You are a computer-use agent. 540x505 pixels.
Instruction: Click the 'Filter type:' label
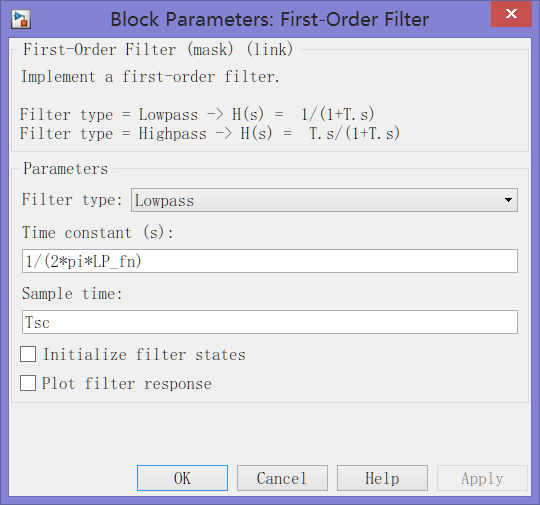click(x=72, y=200)
